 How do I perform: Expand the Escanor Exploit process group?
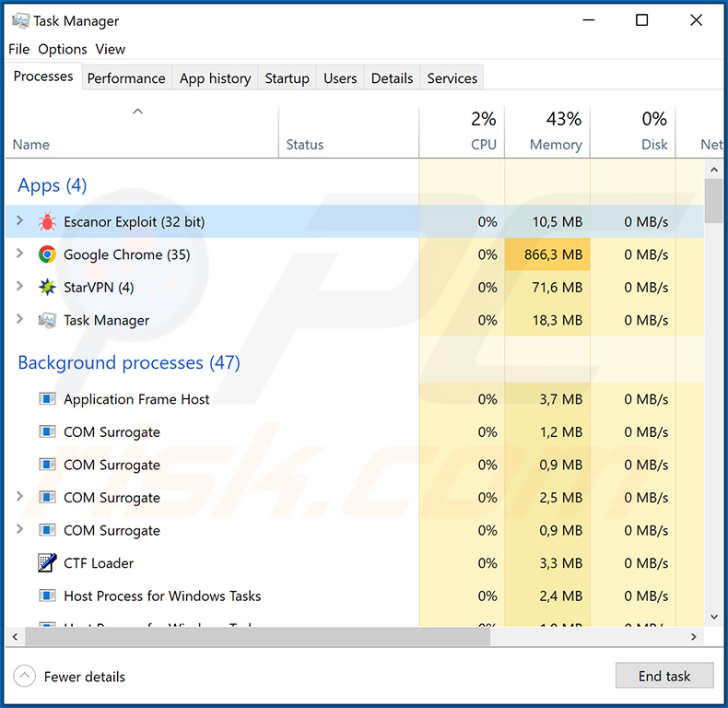click(x=20, y=221)
